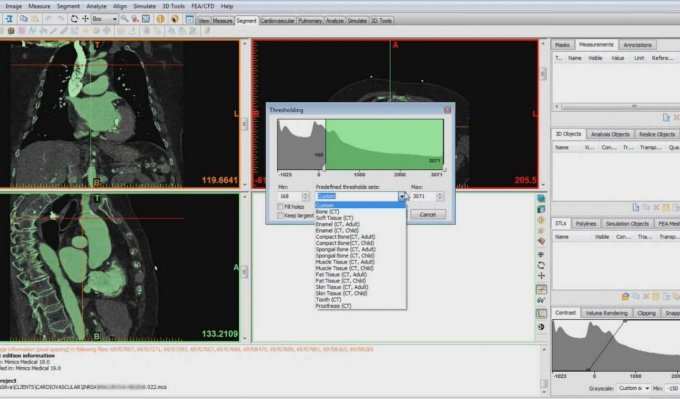The height and width of the screenshot is (399, 680).
Task: Click Min threshold stepper arrows
Action: (305, 196)
